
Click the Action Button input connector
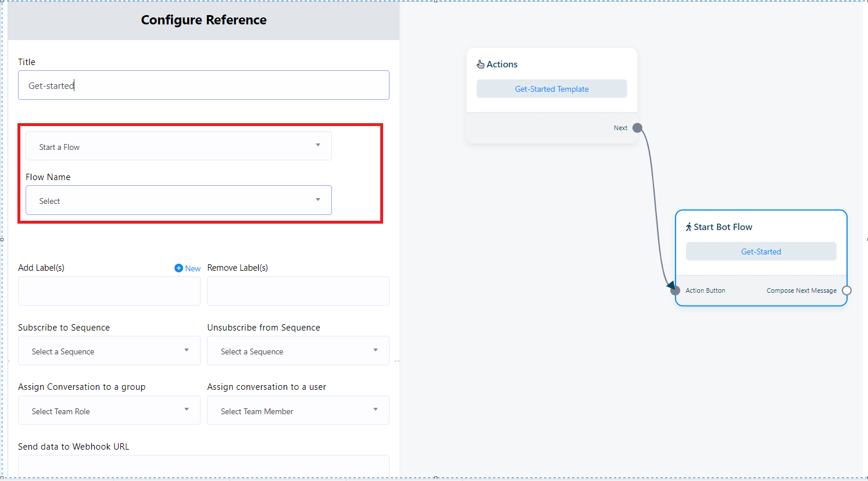[x=675, y=290]
